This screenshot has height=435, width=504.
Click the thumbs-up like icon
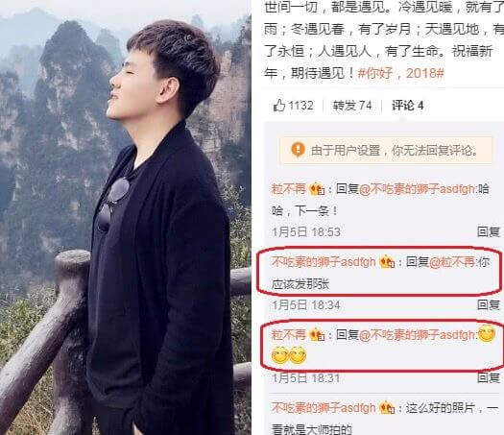pyautogui.click(x=279, y=105)
